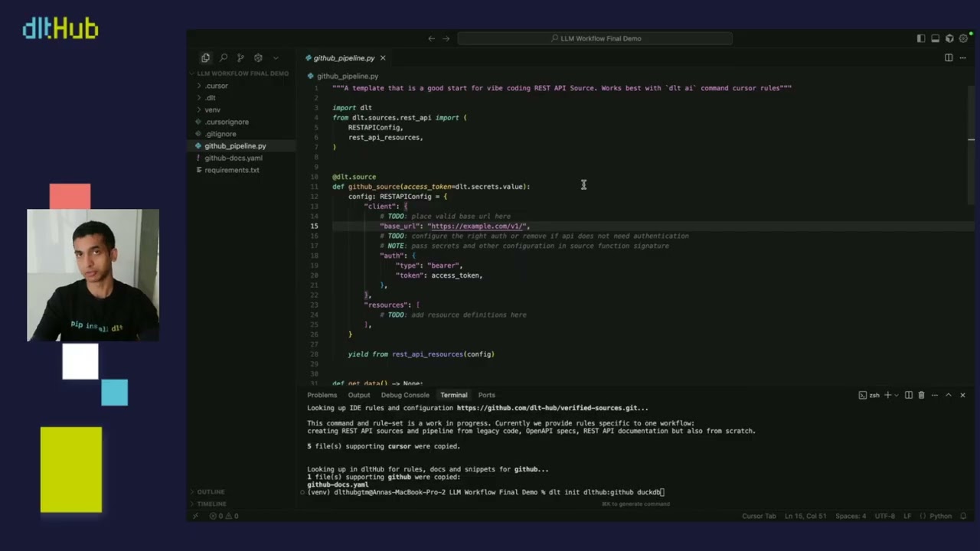This screenshot has height=551, width=980.
Task: Open requirements.txt in the explorer
Action: 231,170
